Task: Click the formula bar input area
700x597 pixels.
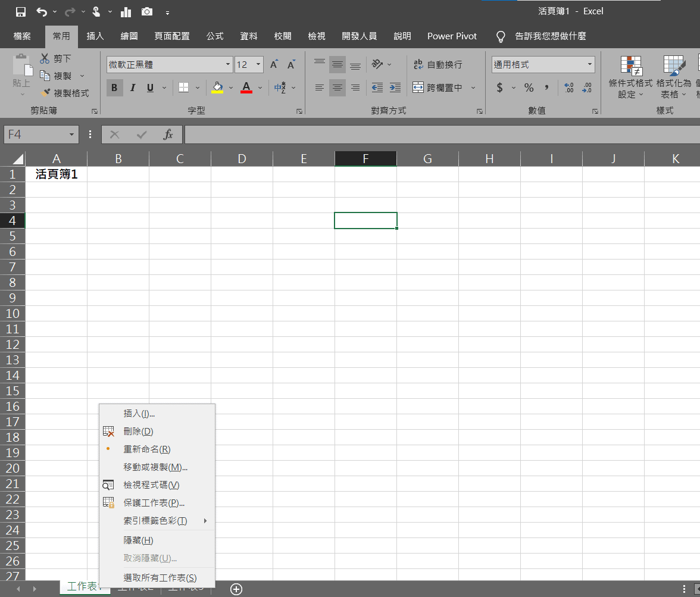Action: 442,135
